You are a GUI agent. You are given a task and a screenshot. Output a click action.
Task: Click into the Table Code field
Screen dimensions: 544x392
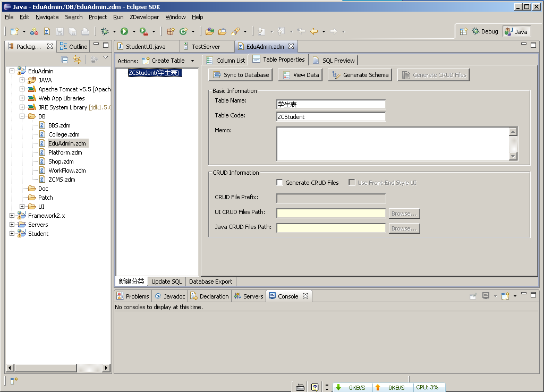(x=331, y=117)
